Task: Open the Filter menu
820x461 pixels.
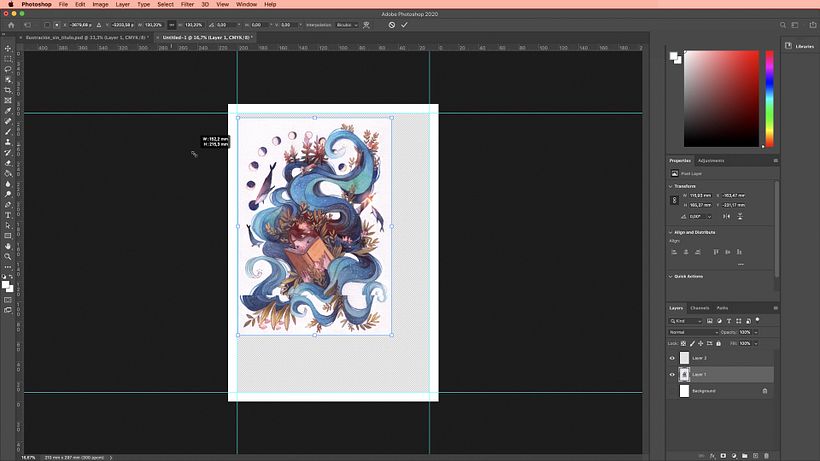Action: click(187, 4)
